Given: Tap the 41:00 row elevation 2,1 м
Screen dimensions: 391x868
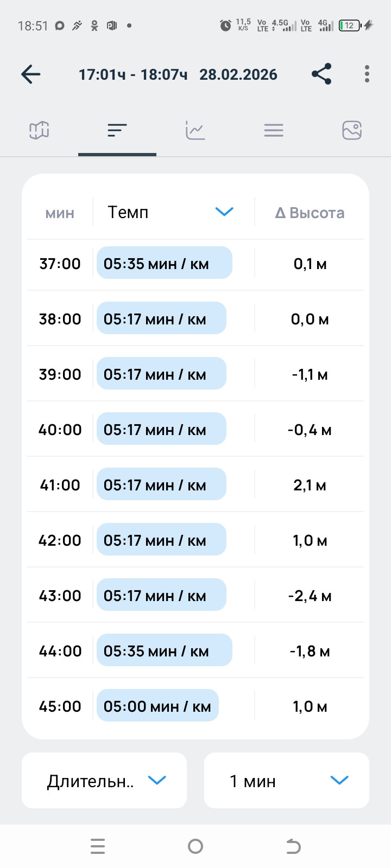Looking at the screenshot, I should (x=310, y=485).
